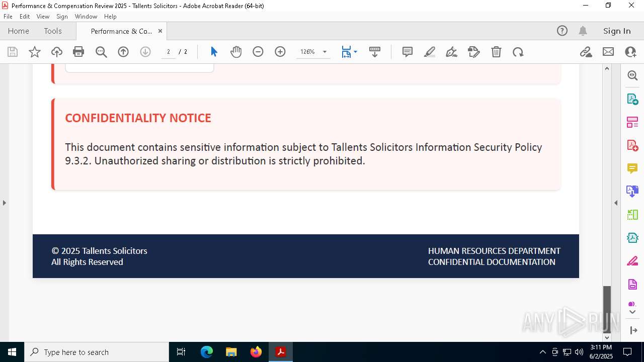Screen dimensions: 644x362
Task: Open the File menu
Action: click(x=8, y=16)
